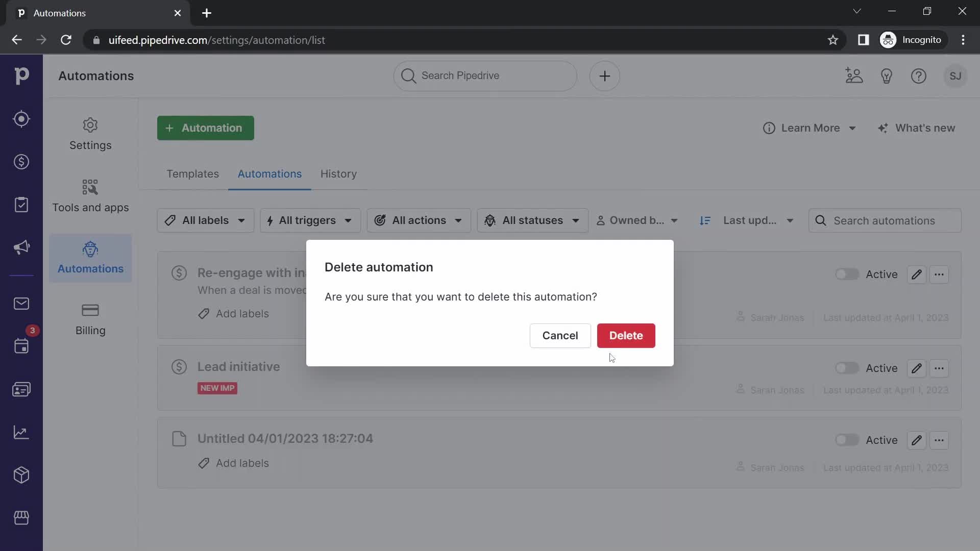
Task: Select Automations in the side menu
Action: pos(90,258)
